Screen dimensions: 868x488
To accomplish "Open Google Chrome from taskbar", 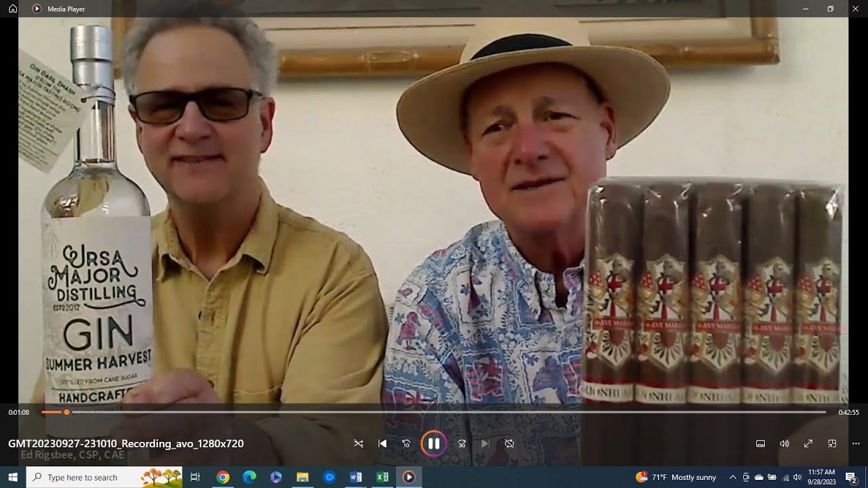I will (222, 477).
